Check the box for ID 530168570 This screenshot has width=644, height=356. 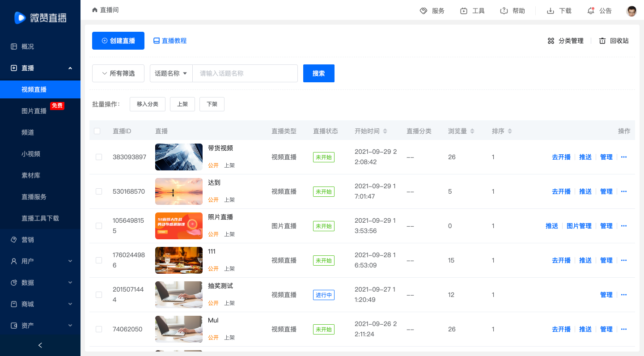99,191
